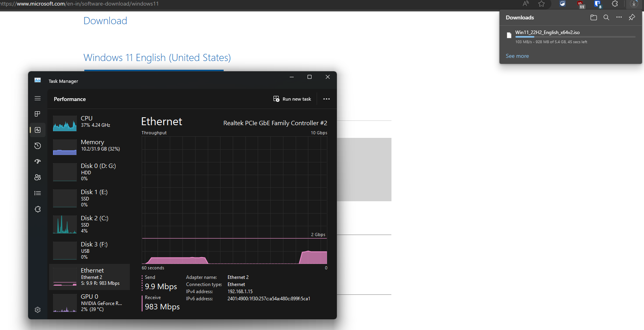Open Services page puzzle icon
The height and width of the screenshot is (330, 644).
(38, 209)
